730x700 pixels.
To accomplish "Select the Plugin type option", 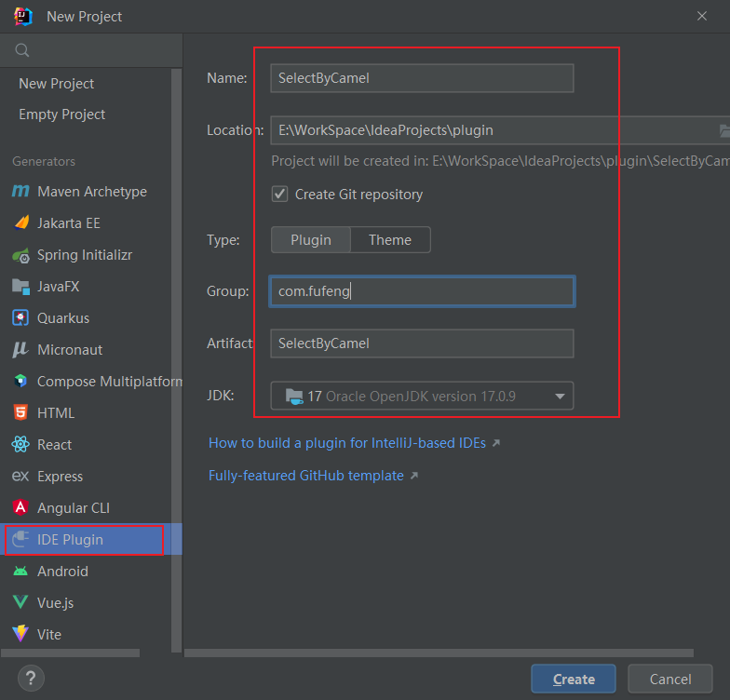I will pos(311,240).
